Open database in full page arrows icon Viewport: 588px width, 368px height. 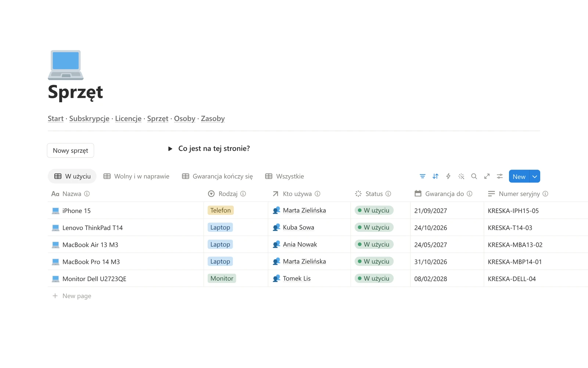(487, 176)
